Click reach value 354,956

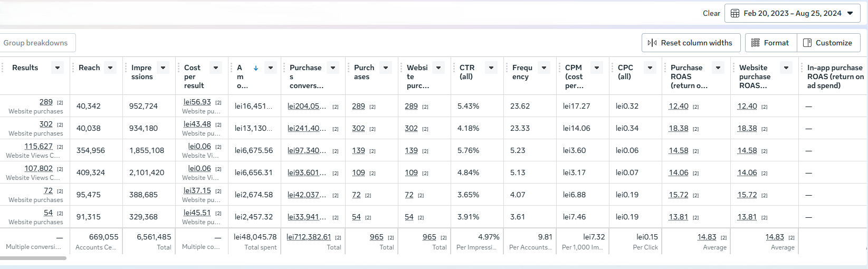point(91,150)
